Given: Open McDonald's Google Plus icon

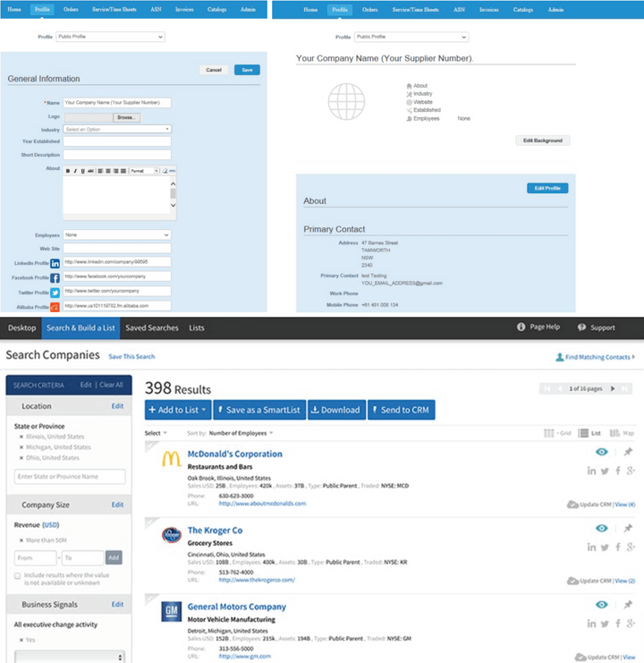Looking at the screenshot, I should (x=631, y=471).
